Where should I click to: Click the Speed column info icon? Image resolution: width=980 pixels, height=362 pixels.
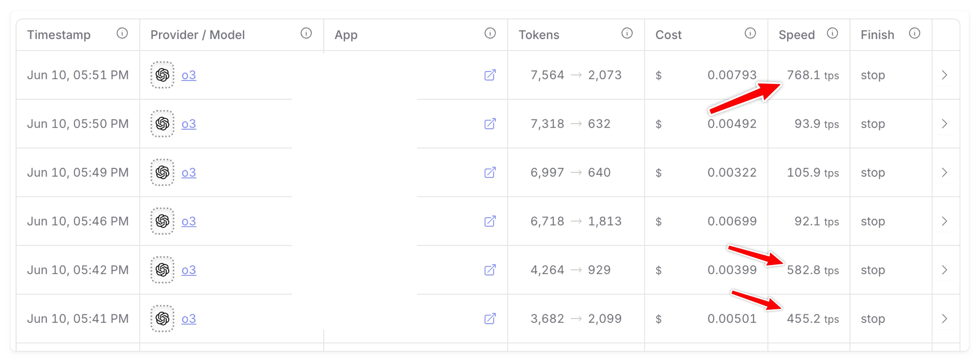click(x=832, y=34)
